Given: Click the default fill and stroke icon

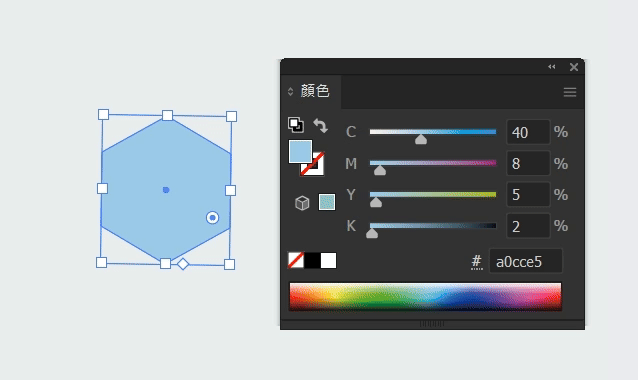Looking at the screenshot, I should tap(296, 125).
